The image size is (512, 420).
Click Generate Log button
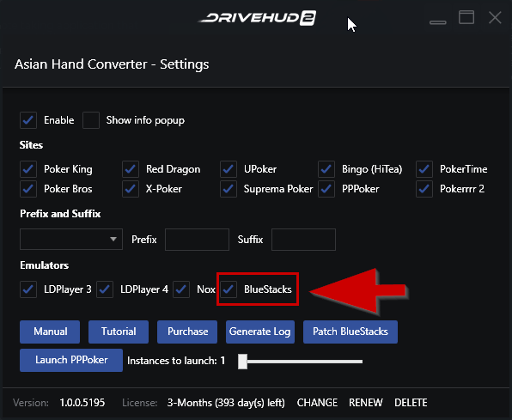coord(260,332)
